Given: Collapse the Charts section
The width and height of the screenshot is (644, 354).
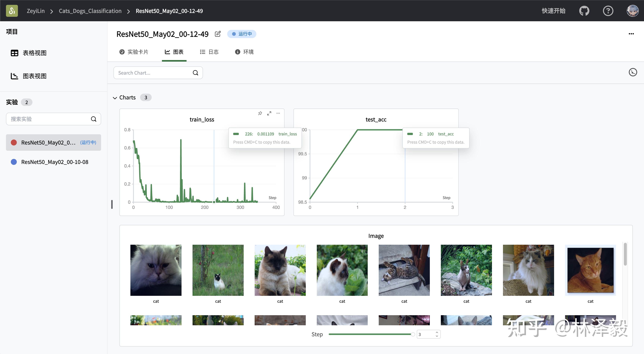Looking at the screenshot, I should click(115, 98).
